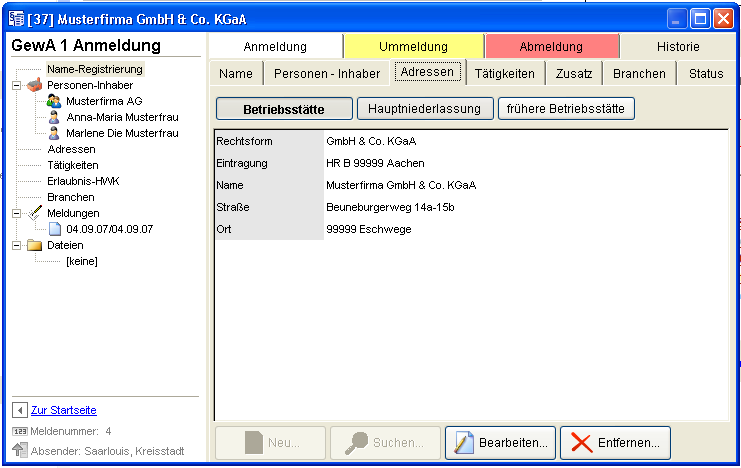The width and height of the screenshot is (741, 468).
Task: Collapse the Meldungen tree node
Action: 17,213
